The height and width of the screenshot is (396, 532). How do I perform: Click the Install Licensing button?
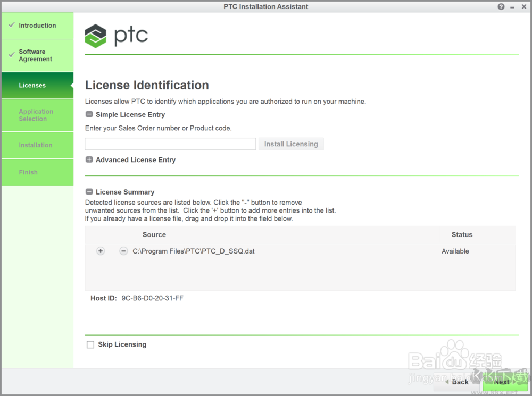291,144
